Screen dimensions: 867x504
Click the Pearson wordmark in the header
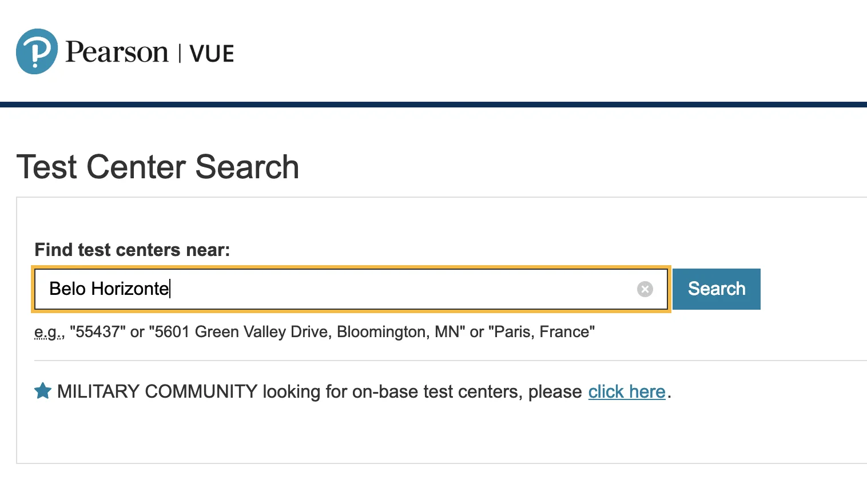point(117,53)
